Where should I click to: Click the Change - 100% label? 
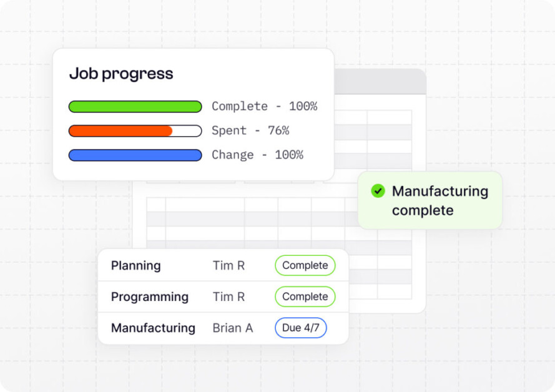pyautogui.click(x=257, y=155)
